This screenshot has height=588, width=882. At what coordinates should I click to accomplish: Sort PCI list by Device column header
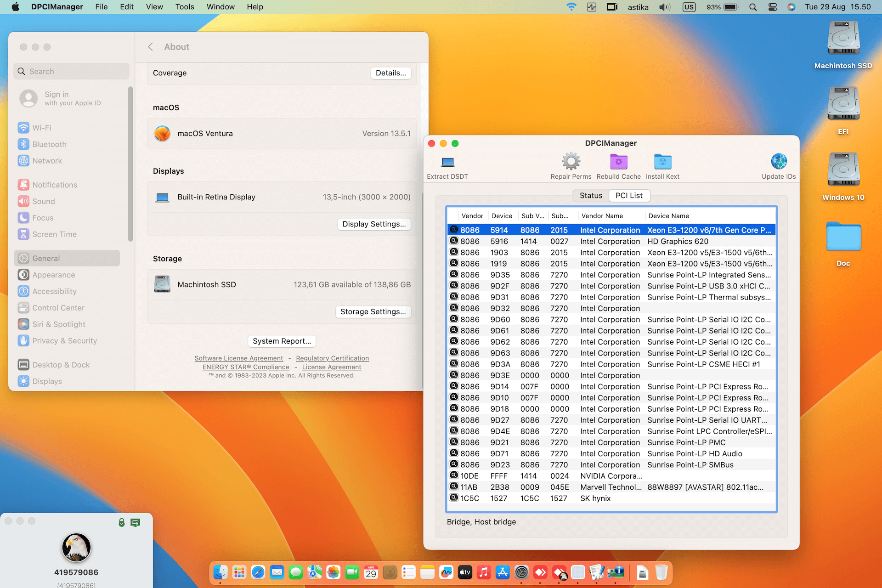click(502, 216)
